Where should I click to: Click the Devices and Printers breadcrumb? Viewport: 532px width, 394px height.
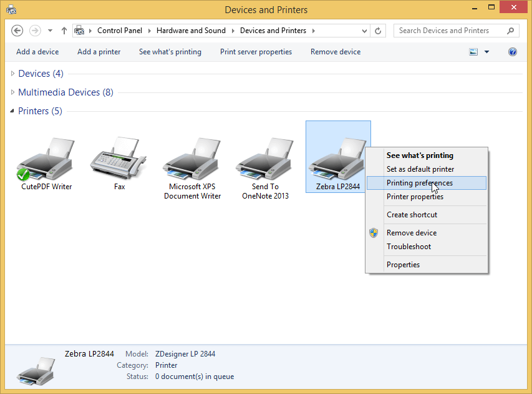[273, 31]
